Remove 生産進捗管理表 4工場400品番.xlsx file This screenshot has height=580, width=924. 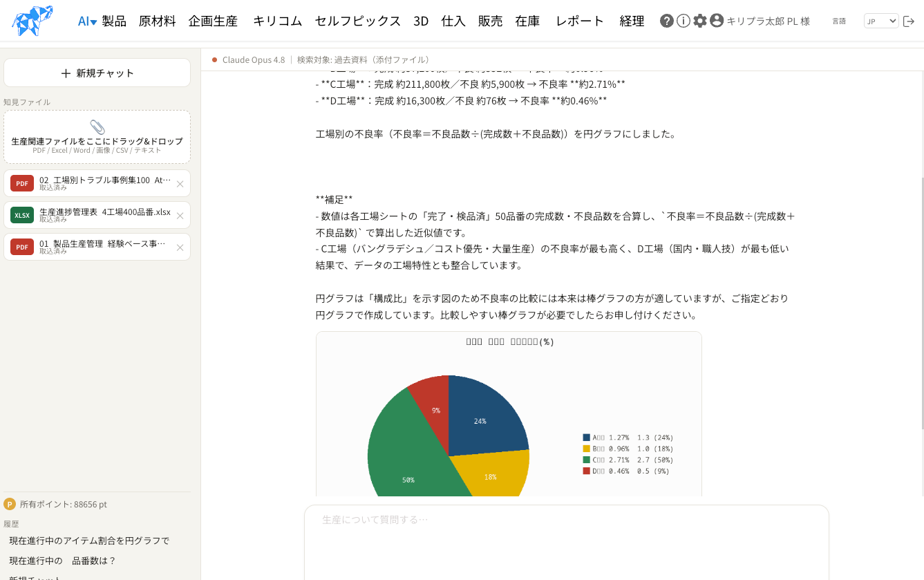(180, 216)
